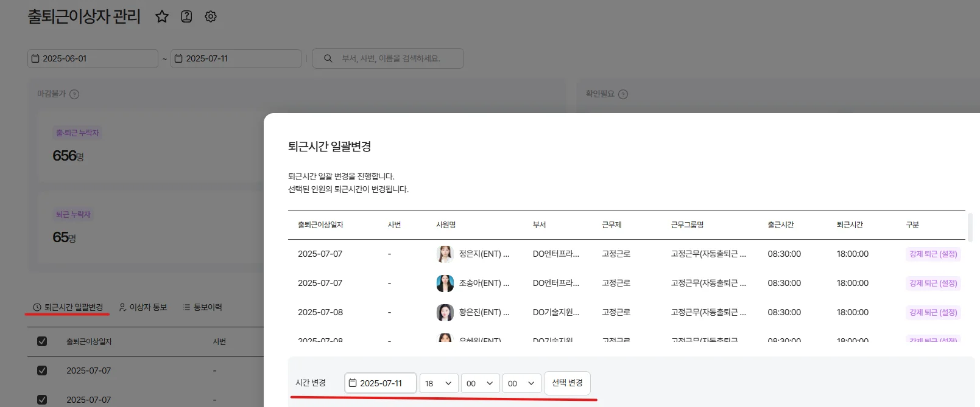Image resolution: width=980 pixels, height=407 pixels.
Task: Expand the minute dropdown next to hour
Action: [480, 383]
